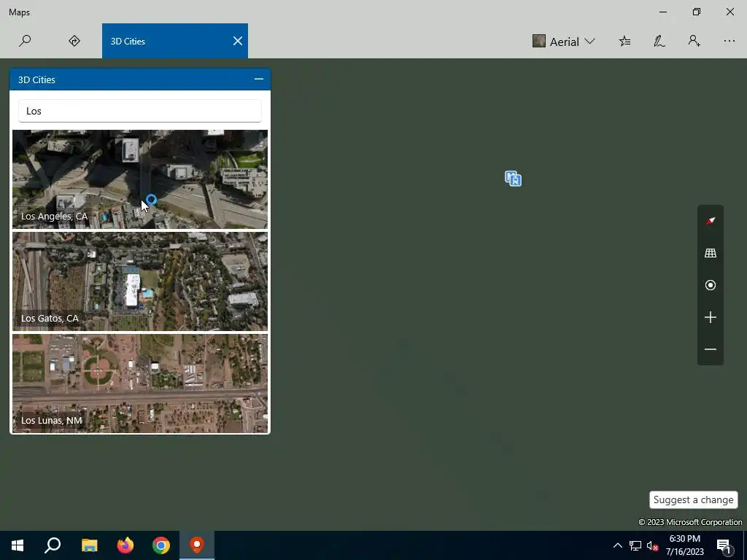Image resolution: width=747 pixels, height=560 pixels.
Task: Select the Los Lunas, NM thumbnail
Action: [140, 384]
